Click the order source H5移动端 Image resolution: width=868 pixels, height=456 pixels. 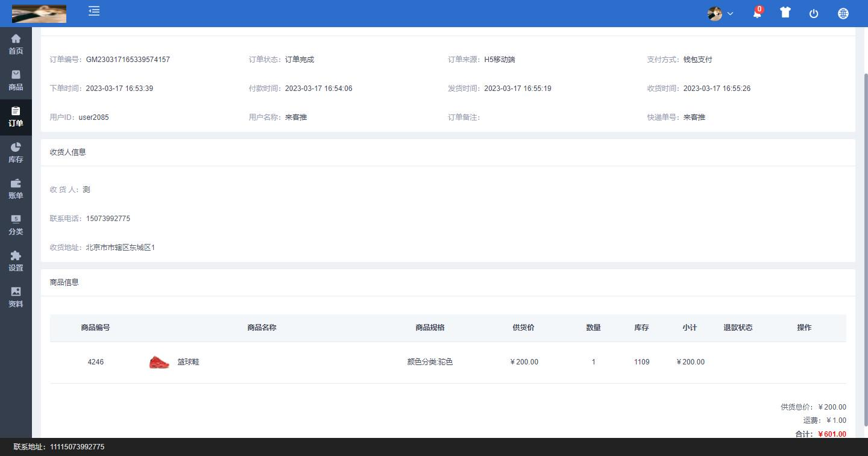pos(500,60)
